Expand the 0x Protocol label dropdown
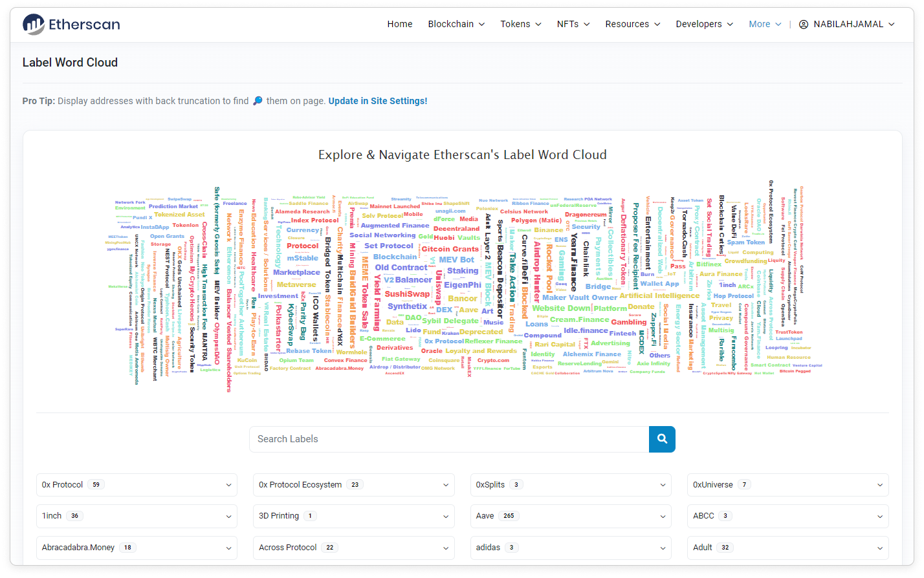This screenshot has width=924, height=578. pyautogui.click(x=137, y=485)
